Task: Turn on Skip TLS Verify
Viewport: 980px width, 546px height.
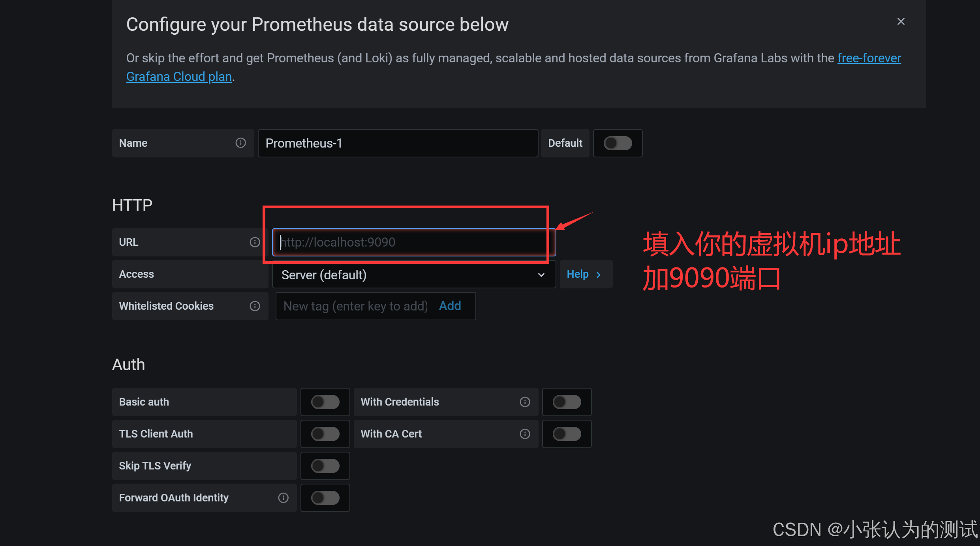Action: (x=325, y=466)
